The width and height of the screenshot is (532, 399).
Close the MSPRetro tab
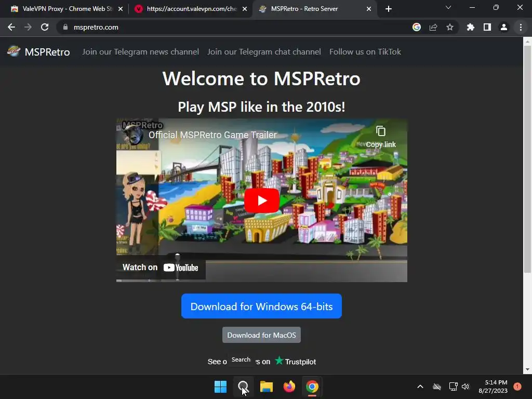[x=369, y=9]
